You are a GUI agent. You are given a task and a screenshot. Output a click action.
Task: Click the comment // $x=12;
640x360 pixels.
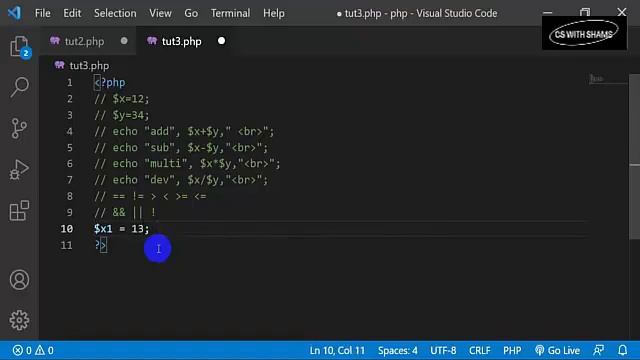click(122, 99)
